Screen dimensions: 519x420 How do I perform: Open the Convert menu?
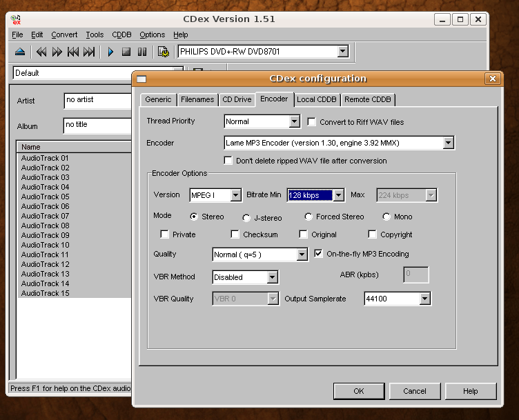tap(64, 34)
